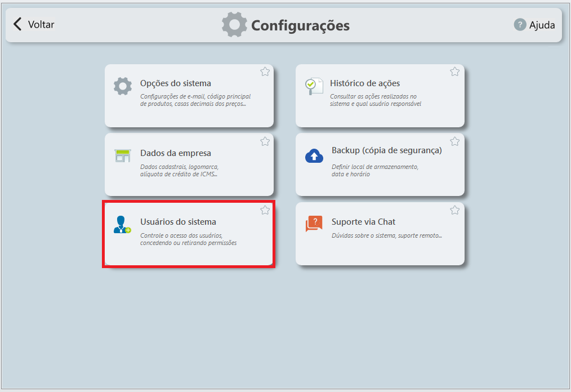Open Histórico de ações title
Image resolution: width=571 pixels, height=392 pixels.
coord(365,83)
